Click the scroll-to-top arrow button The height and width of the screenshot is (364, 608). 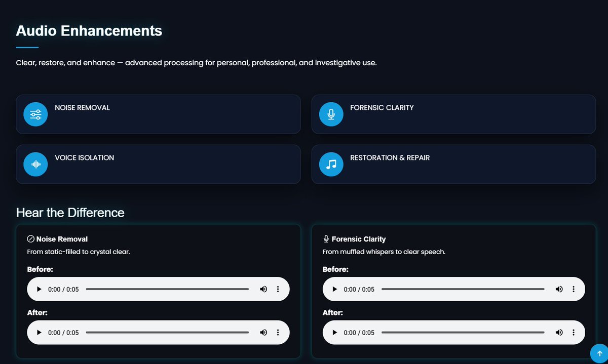pos(599,353)
